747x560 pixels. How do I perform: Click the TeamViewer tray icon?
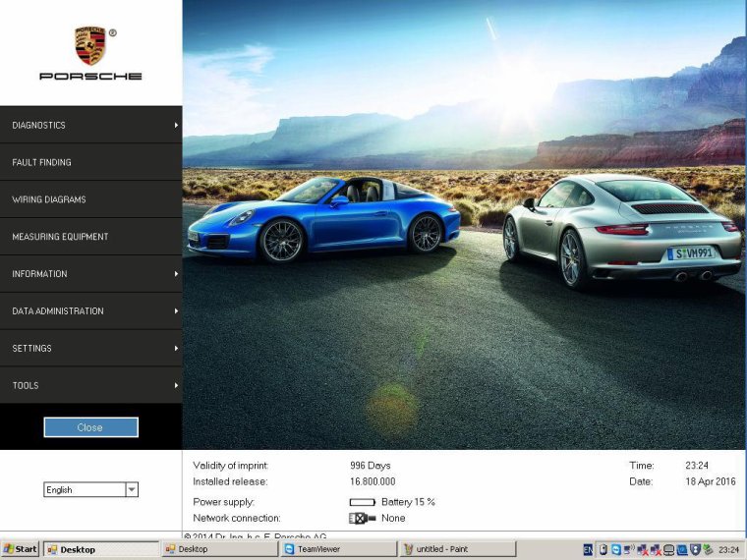click(x=615, y=549)
